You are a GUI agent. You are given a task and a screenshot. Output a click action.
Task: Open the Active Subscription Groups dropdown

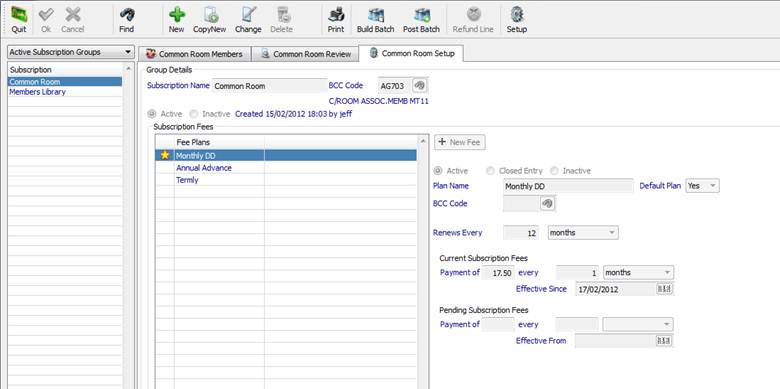(x=71, y=52)
